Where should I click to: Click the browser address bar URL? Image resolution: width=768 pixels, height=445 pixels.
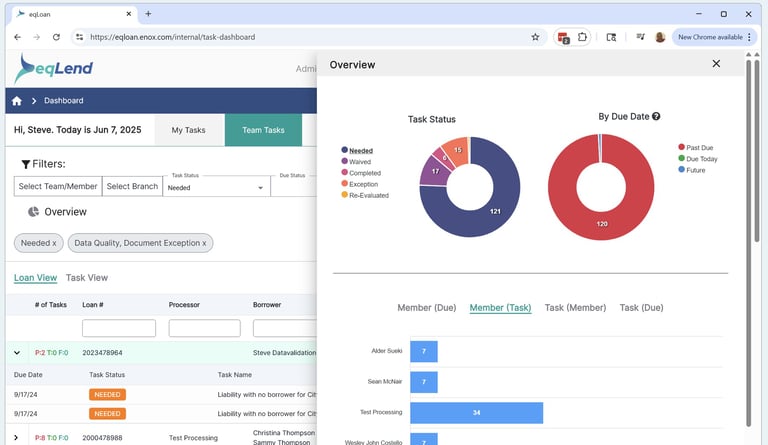(172, 37)
